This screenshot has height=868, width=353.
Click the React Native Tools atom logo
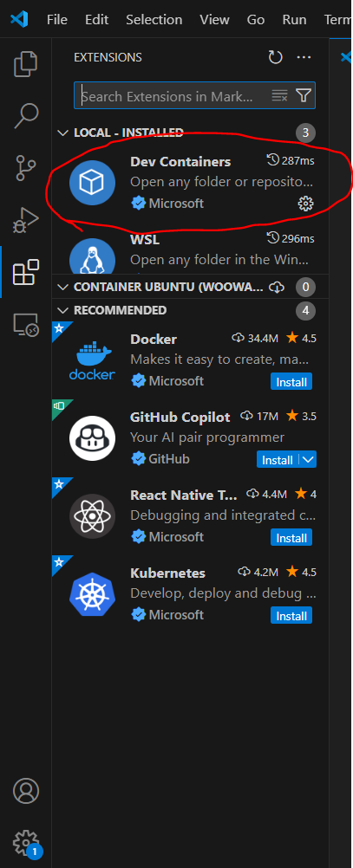click(92, 516)
